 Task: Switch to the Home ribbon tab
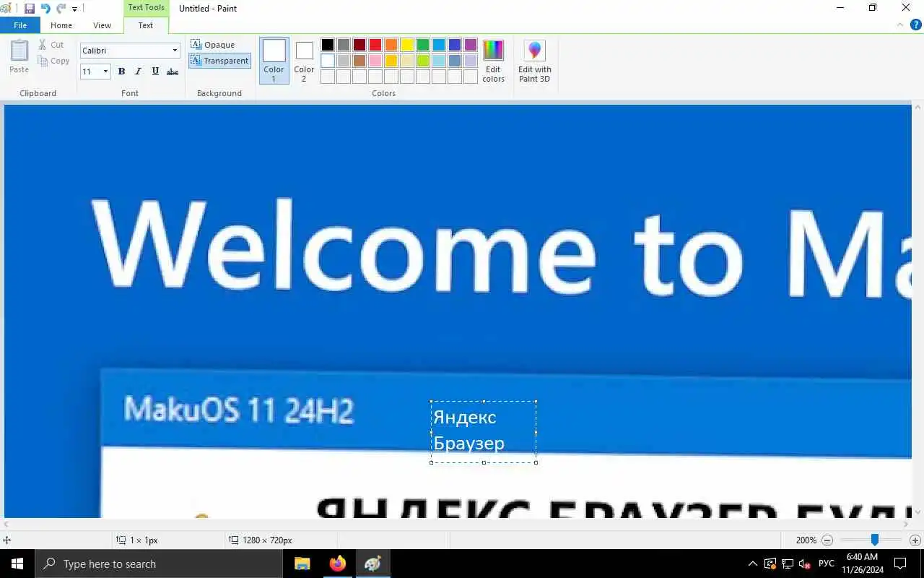click(x=61, y=25)
